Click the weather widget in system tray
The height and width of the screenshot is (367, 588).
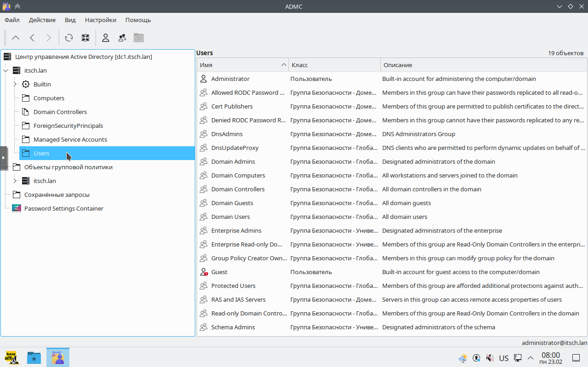coord(463,358)
